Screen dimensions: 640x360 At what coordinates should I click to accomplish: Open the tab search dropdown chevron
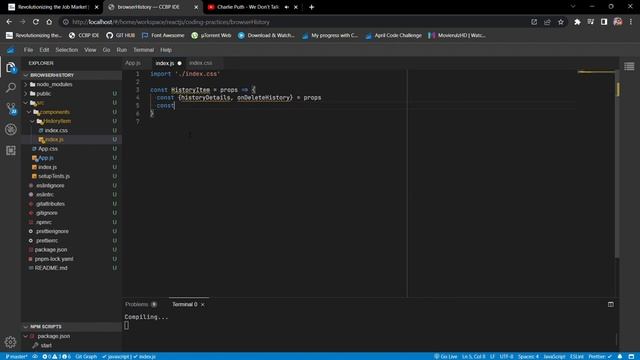click(x=573, y=7)
